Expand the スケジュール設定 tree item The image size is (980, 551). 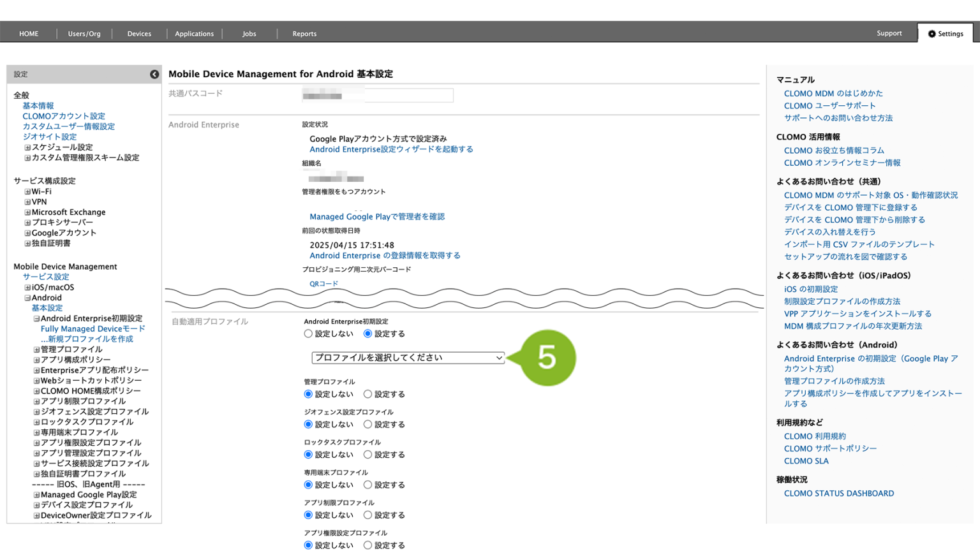[27, 147]
